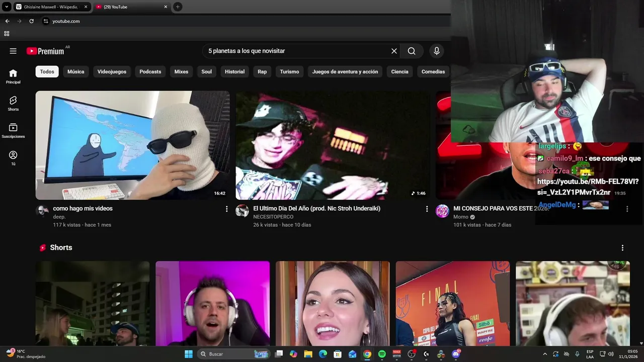This screenshot has height=362, width=644.
Task: Open the title 'como hago mis videos'
Action: [83, 208]
